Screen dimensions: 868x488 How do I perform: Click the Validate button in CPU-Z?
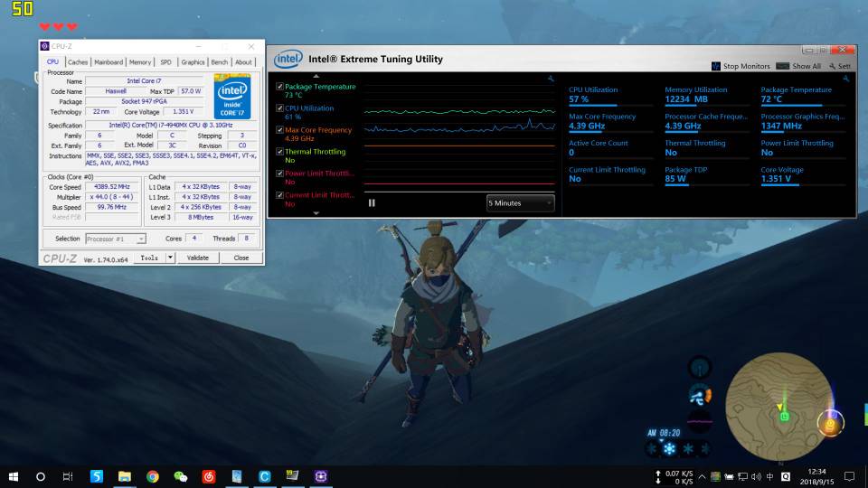pyautogui.click(x=198, y=258)
